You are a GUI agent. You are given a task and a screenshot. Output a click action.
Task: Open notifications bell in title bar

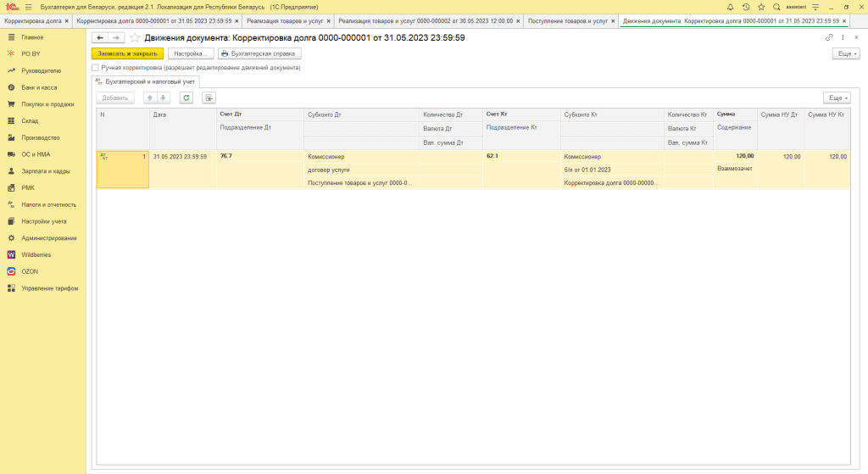coord(729,7)
